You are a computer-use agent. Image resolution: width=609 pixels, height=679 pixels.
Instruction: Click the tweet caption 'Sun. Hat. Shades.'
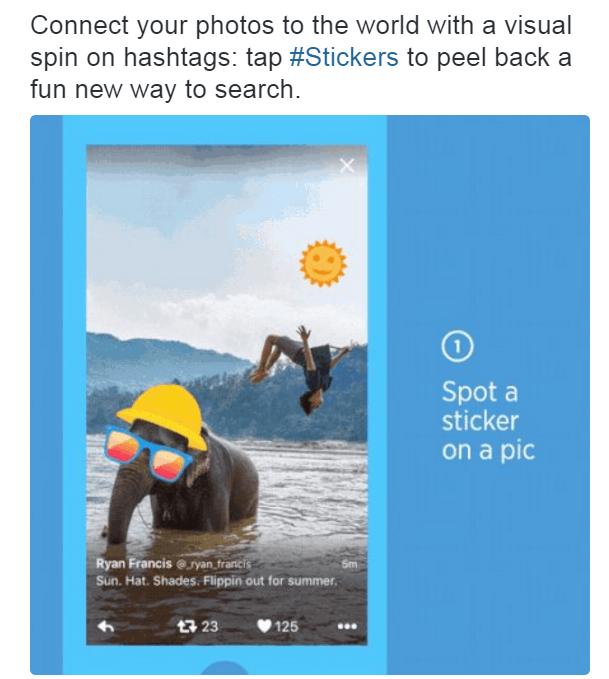click(x=148, y=581)
